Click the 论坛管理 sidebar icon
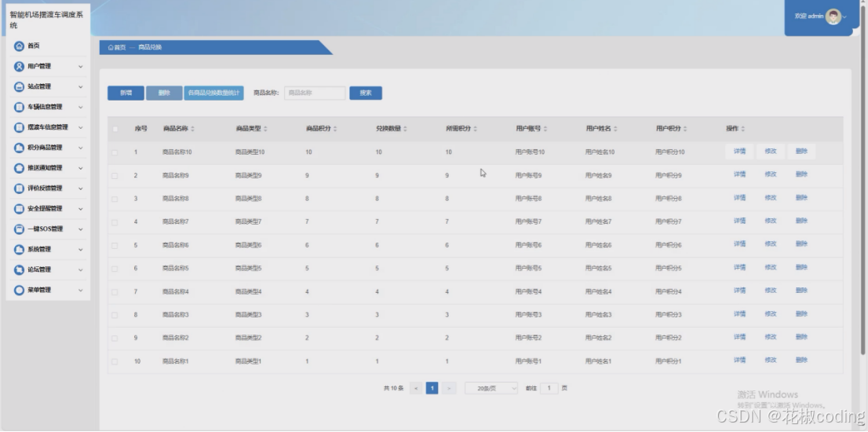This screenshot has width=868, height=432. [x=19, y=269]
